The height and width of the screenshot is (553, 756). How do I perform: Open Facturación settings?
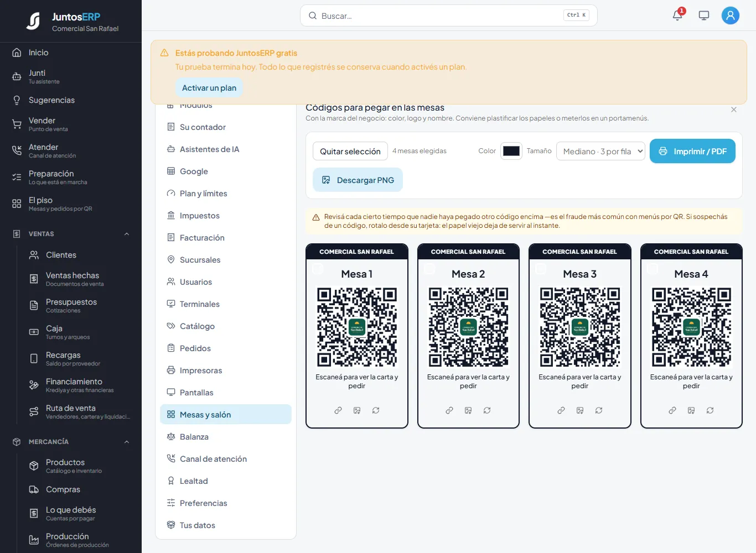pos(226,238)
